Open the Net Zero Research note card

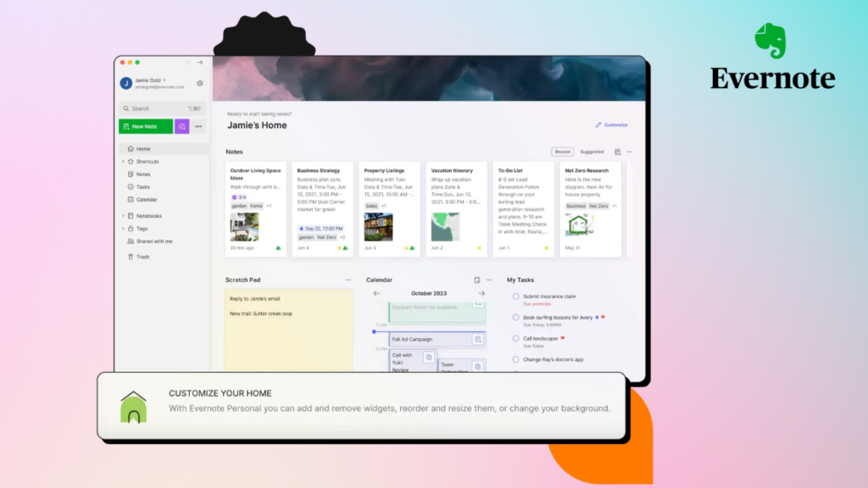click(x=591, y=210)
